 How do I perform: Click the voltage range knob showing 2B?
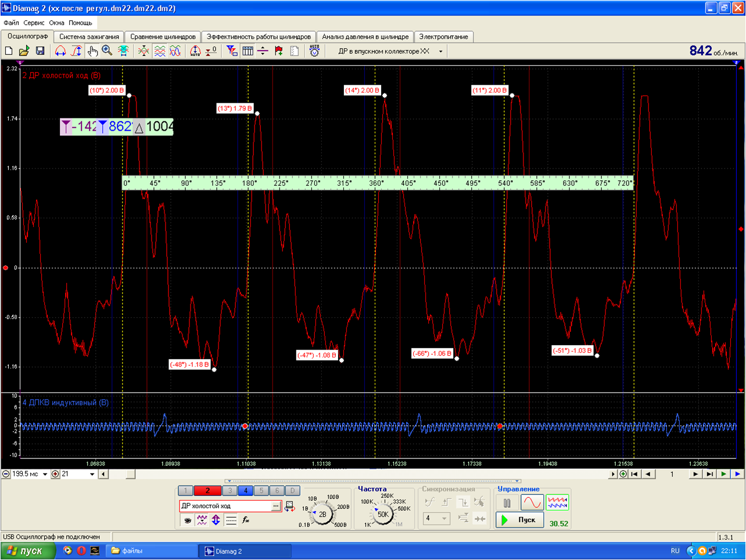(322, 514)
